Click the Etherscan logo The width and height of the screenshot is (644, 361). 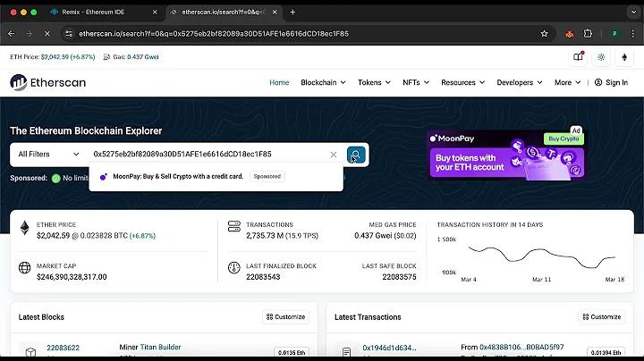pos(48,82)
